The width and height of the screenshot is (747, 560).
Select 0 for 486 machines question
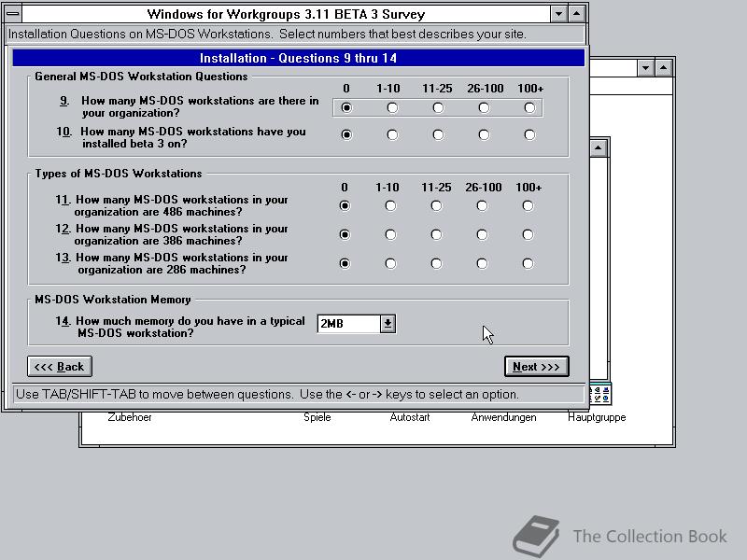345,205
